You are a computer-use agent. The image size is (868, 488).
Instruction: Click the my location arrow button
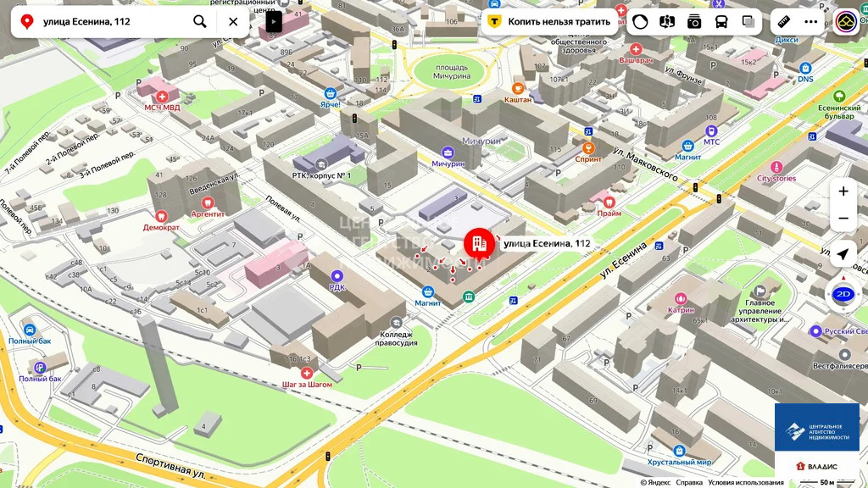(843, 253)
